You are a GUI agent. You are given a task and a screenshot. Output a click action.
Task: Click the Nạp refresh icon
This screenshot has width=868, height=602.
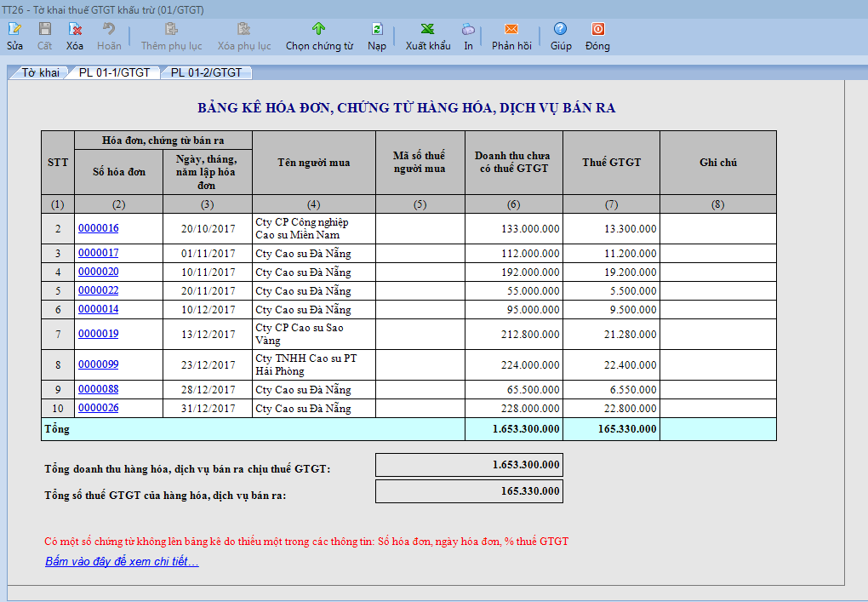click(377, 29)
